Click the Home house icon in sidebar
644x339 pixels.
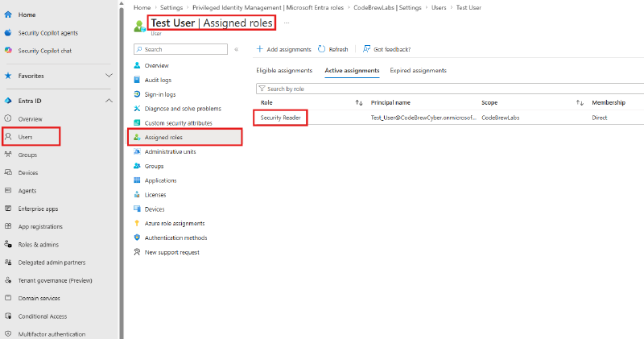[8, 14]
